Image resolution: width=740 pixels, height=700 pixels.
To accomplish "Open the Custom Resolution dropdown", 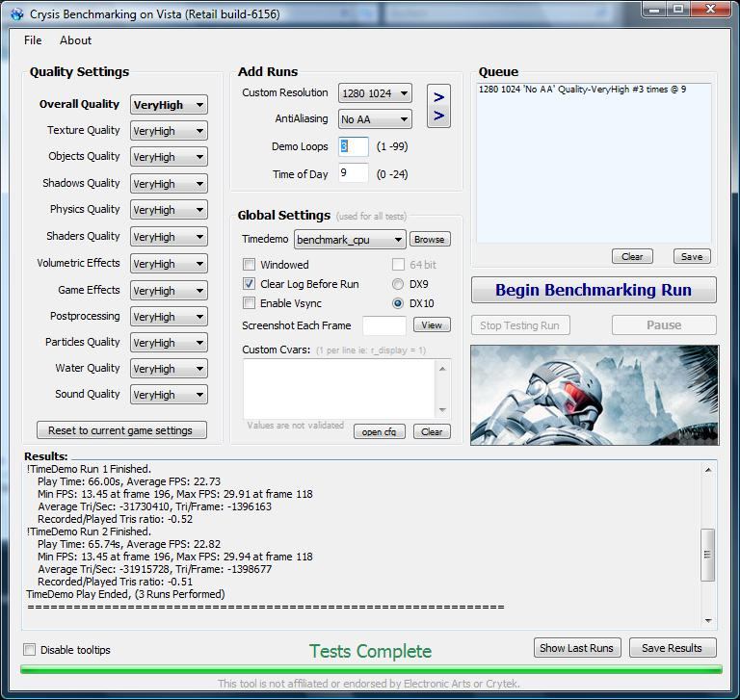I will pos(375,93).
